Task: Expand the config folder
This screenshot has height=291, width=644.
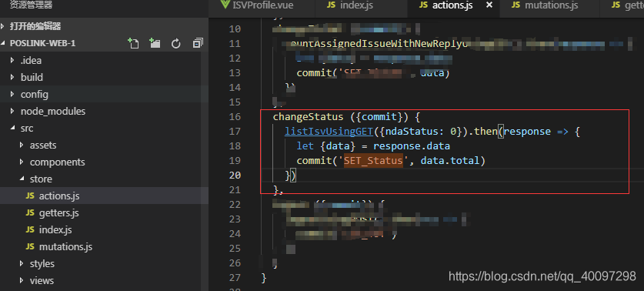Action: click(34, 95)
